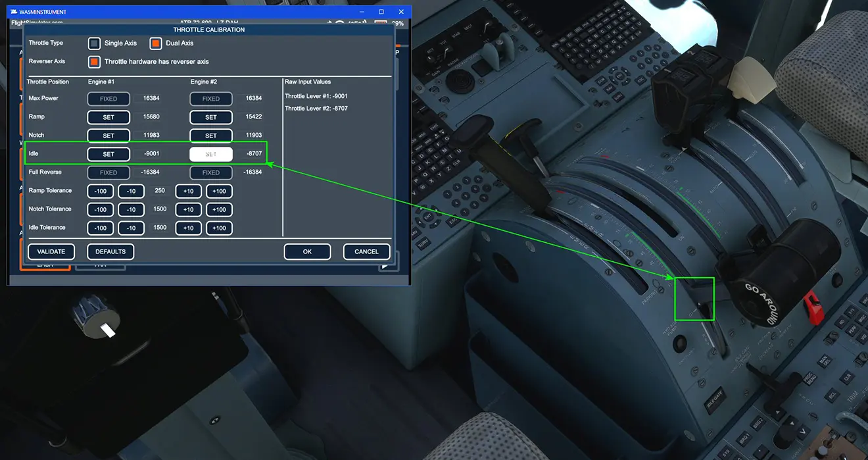Click SET for Notch Engine #1
The width and height of the screenshot is (868, 460).
(x=108, y=136)
